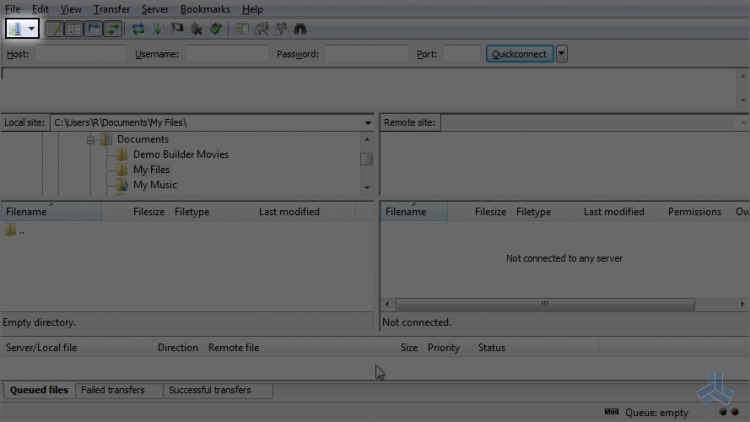Click in the Host input field

[x=81, y=54]
